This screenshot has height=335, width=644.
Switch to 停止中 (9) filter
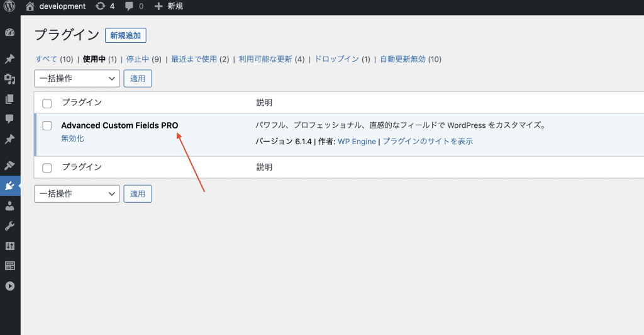(144, 59)
